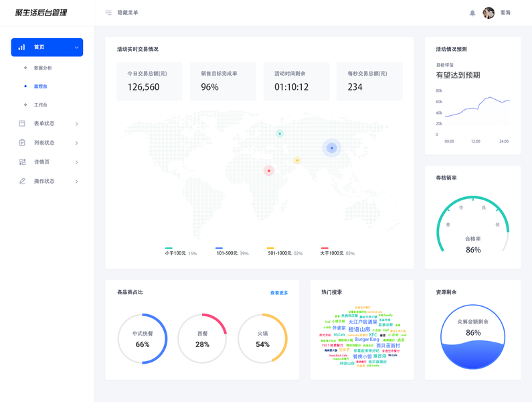Viewport: 532px width, 402px height.
Task: Click the forecast line chart
Action: (x=473, y=115)
